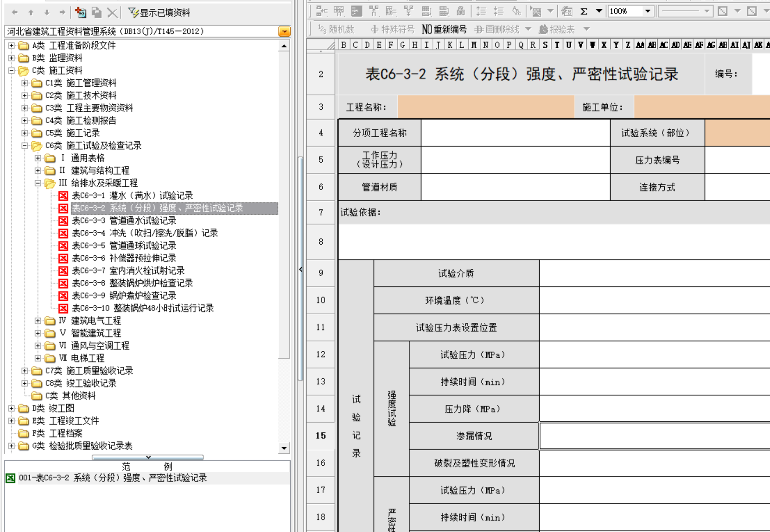Click the 特殊符号 button
This screenshot has width=770, height=532.
(x=393, y=29)
